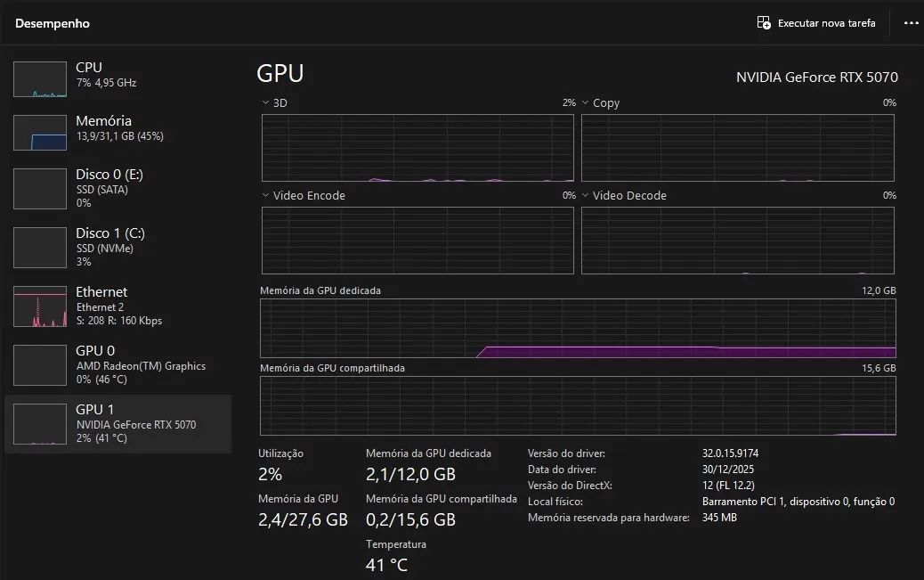
Task: Click the 3D usage graph area
Action: tap(417, 147)
